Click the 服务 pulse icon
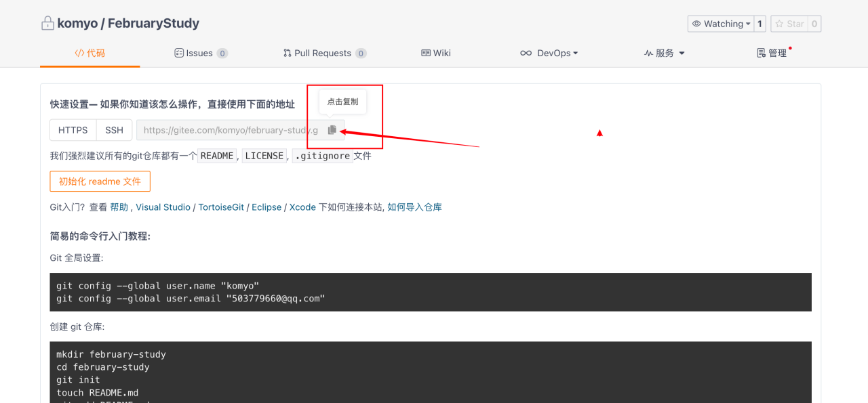The image size is (868, 403). pos(648,53)
